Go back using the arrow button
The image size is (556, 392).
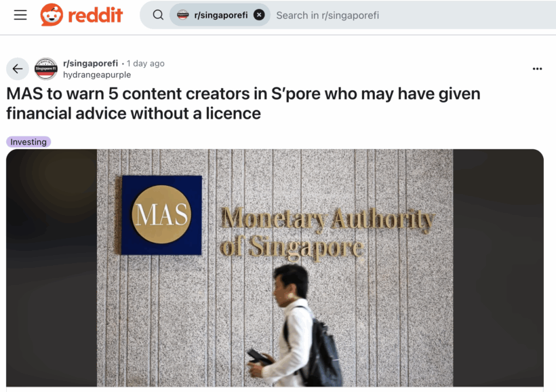point(18,68)
